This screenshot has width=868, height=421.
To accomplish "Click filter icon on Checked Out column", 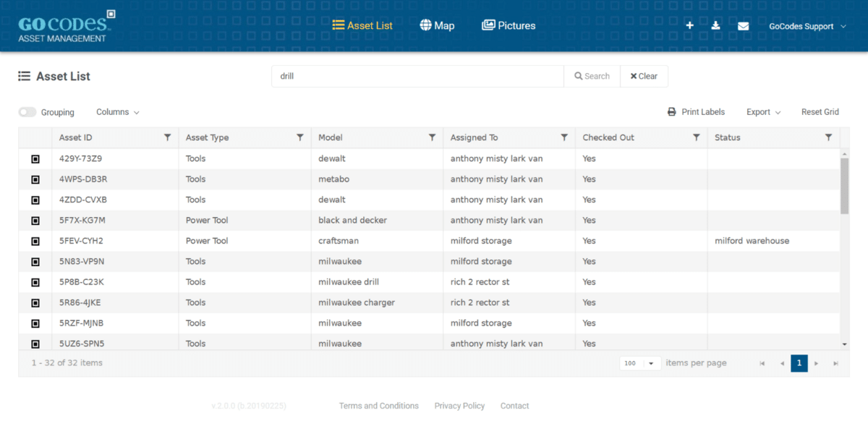I will [x=696, y=137].
